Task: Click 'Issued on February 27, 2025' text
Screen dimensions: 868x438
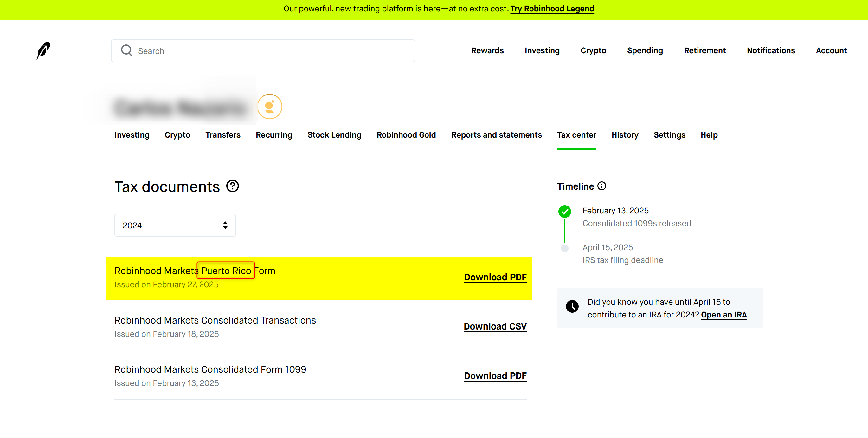Action: pos(166,284)
